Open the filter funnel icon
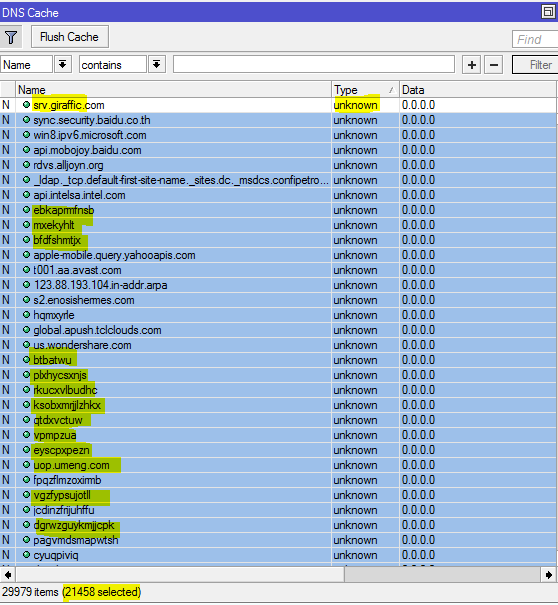 point(11,37)
